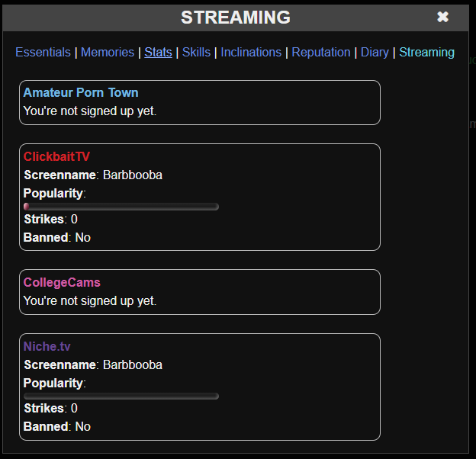Select the Inclinations tab
This screenshot has width=476, height=459.
point(251,52)
